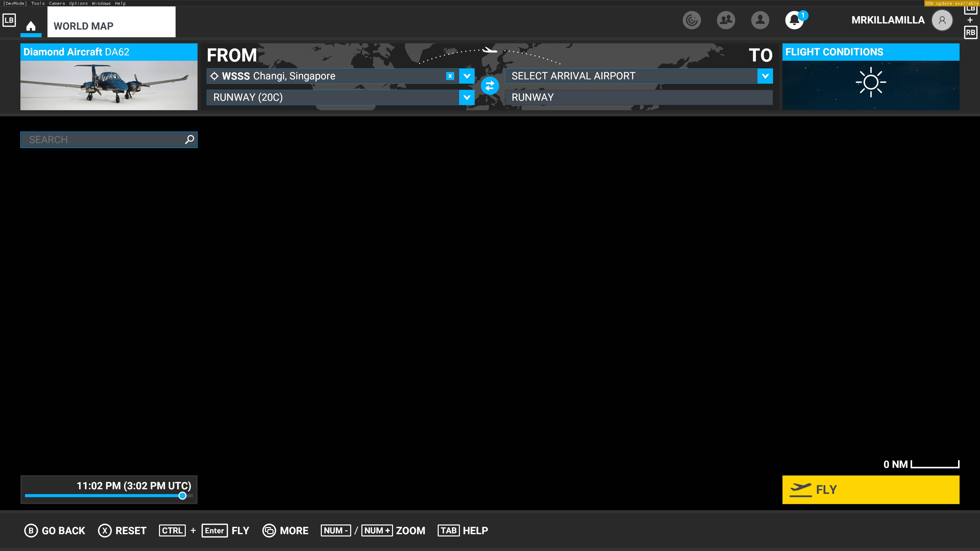Click the MRKILLAMILLA avatar icon
This screenshot has width=980, height=551.
click(941, 20)
